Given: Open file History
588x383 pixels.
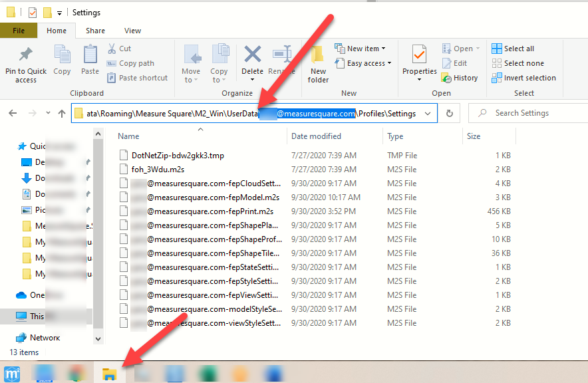Looking at the screenshot, I should tap(460, 78).
